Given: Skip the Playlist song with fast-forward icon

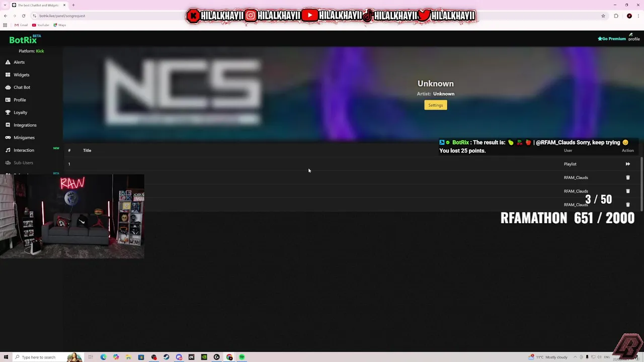Looking at the screenshot, I should pos(627,164).
